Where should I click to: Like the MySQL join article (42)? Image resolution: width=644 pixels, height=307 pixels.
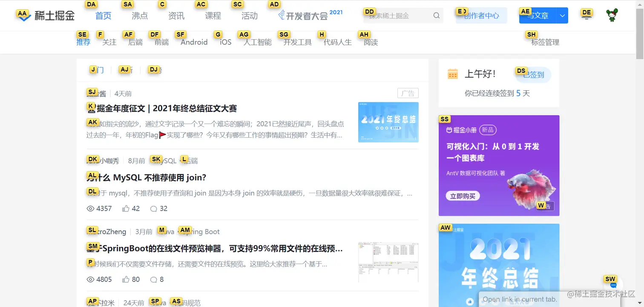[126, 209]
